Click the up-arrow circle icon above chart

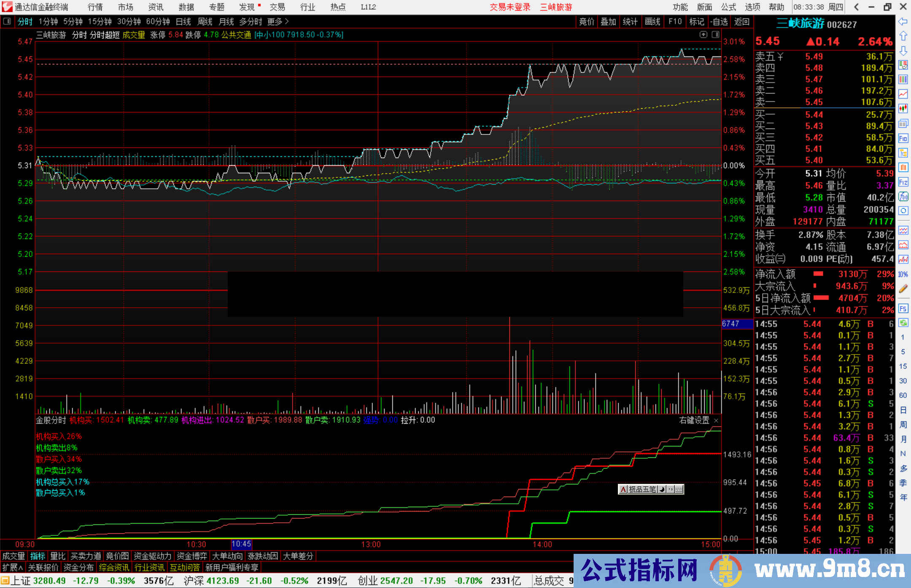(x=703, y=35)
